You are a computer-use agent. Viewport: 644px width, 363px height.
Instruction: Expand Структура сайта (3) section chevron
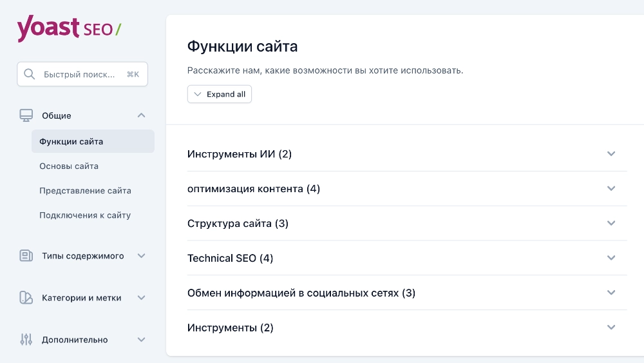pyautogui.click(x=611, y=223)
